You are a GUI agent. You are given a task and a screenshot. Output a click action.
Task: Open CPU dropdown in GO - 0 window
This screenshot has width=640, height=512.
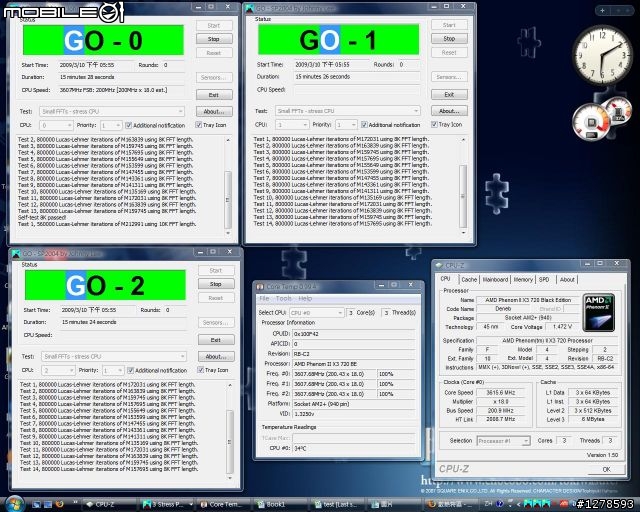click(56, 125)
